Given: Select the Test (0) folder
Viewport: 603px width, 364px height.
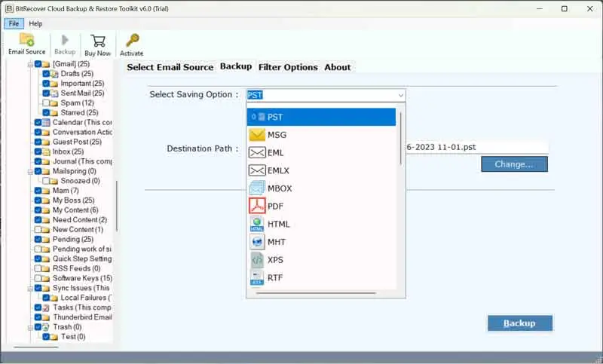Looking at the screenshot, I should click(x=73, y=337).
